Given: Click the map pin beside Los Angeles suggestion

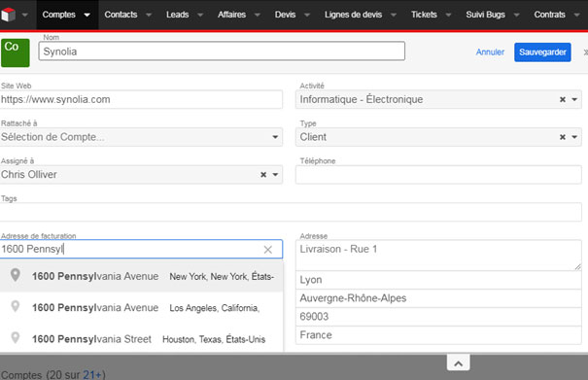Looking at the screenshot, I should click(x=15, y=306).
